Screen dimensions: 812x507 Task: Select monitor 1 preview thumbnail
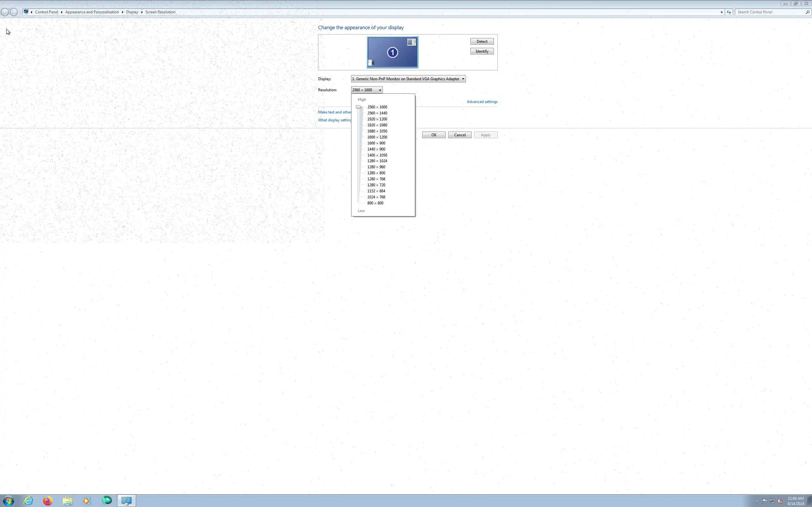(x=392, y=52)
